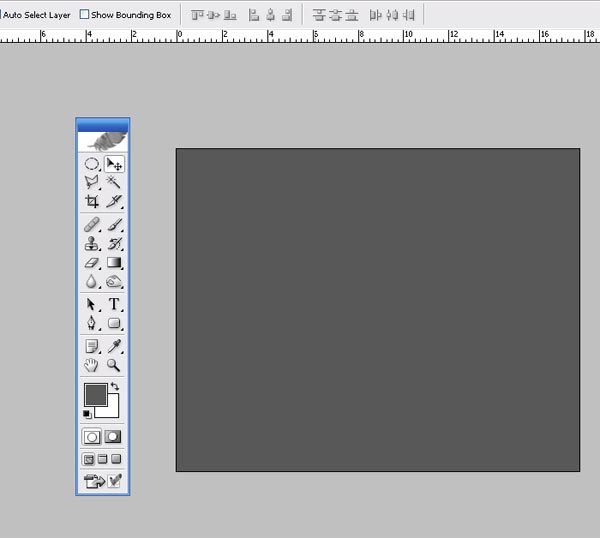Click the Align Left Edges button
The width and height of the screenshot is (600, 538).
pos(254,15)
